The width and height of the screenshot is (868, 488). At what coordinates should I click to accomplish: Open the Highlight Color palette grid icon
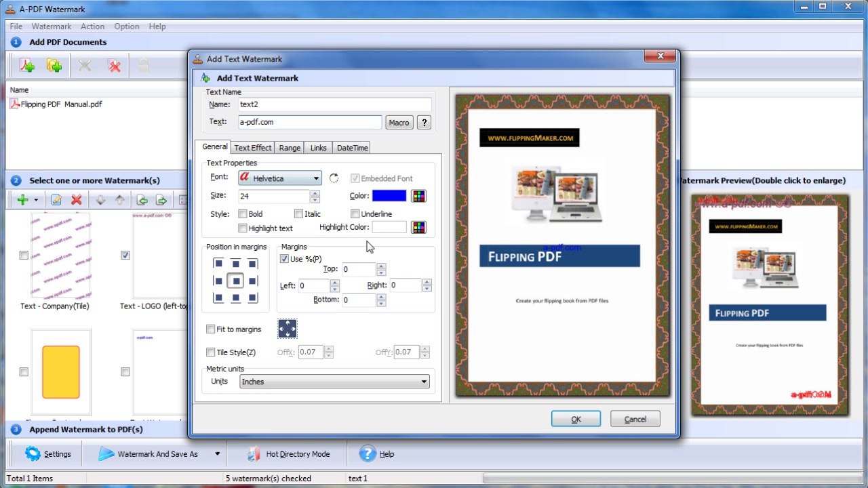[419, 227]
